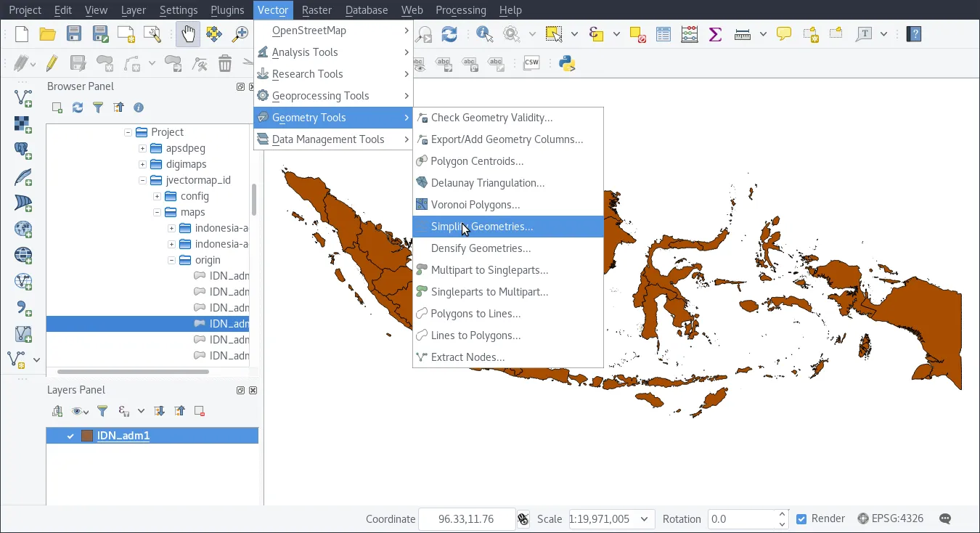Open the Scale dropdown
Image resolution: width=980 pixels, height=533 pixels.
click(643, 518)
